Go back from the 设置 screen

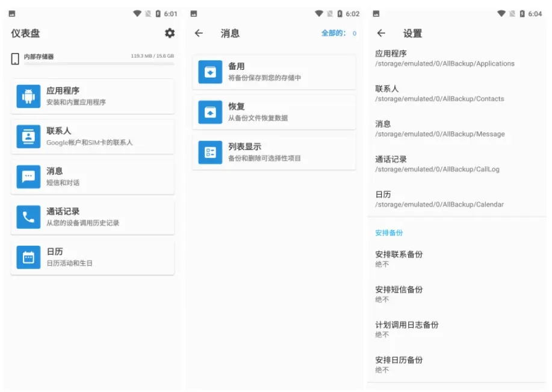[x=381, y=34]
